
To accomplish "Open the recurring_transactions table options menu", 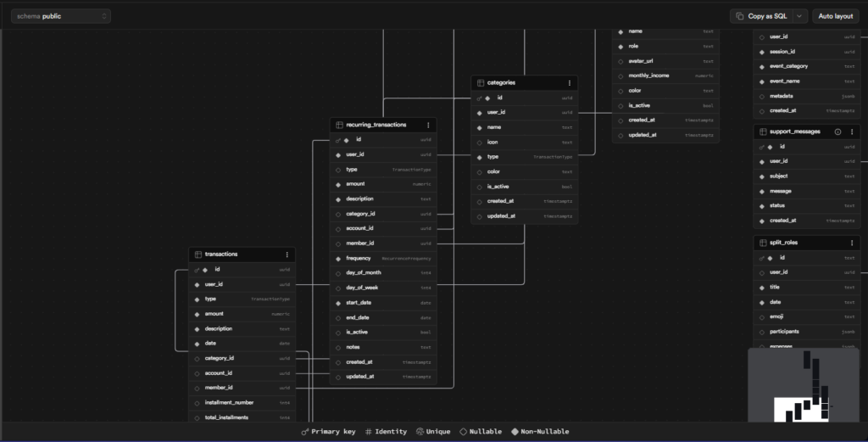I will (428, 126).
